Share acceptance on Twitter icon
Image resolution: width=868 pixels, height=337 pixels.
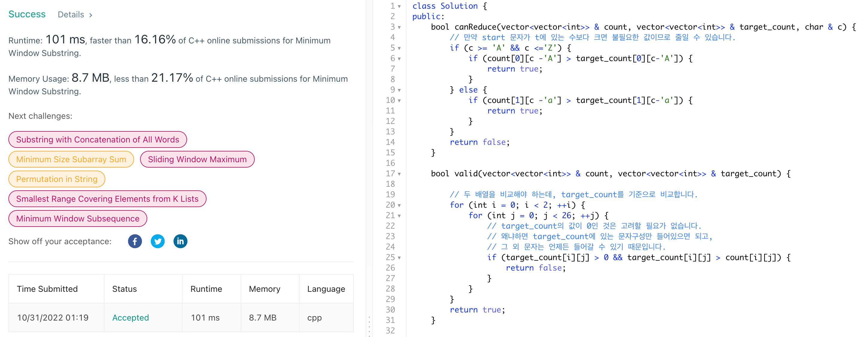(158, 241)
